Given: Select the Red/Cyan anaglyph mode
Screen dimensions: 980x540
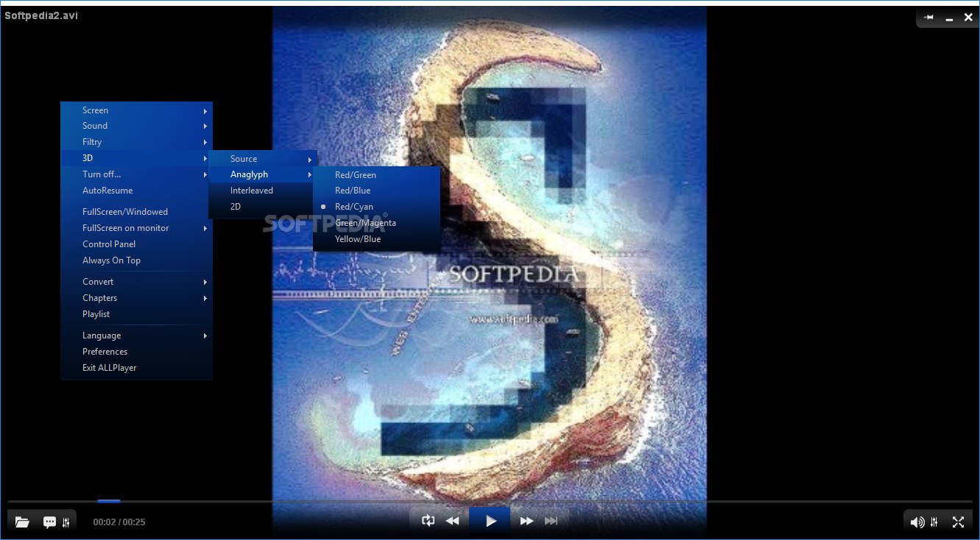Looking at the screenshot, I should [376, 207].
